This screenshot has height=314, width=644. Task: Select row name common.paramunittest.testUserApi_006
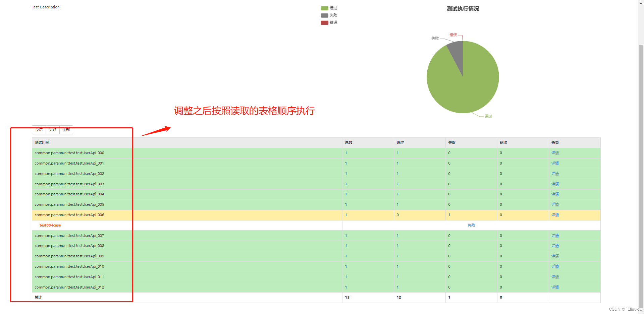pos(69,215)
